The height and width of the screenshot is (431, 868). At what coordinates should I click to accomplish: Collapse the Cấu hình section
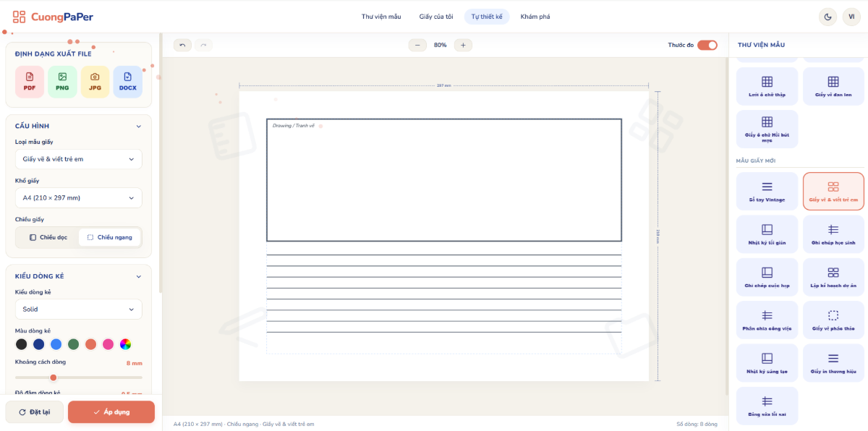139,127
